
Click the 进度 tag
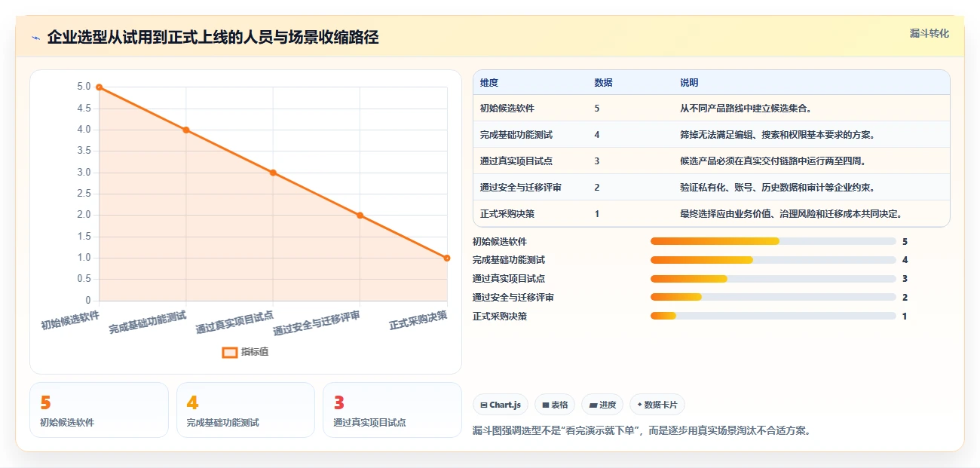point(602,405)
